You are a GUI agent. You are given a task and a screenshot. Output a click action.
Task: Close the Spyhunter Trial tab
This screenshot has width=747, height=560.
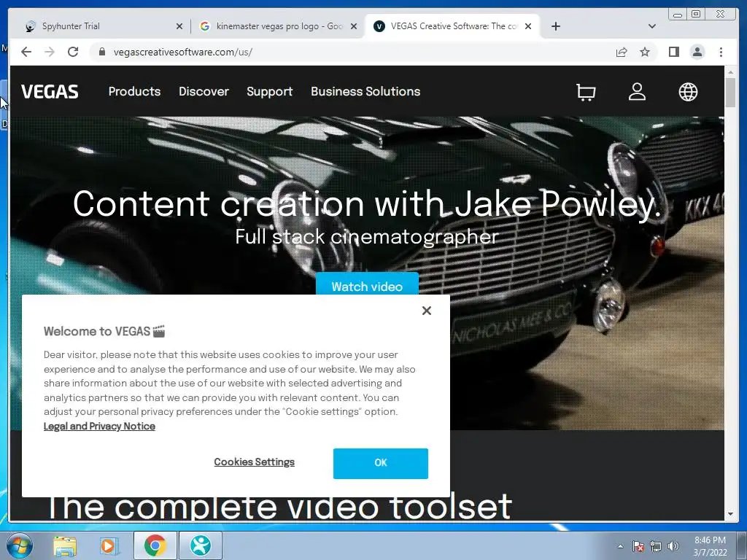point(179,26)
